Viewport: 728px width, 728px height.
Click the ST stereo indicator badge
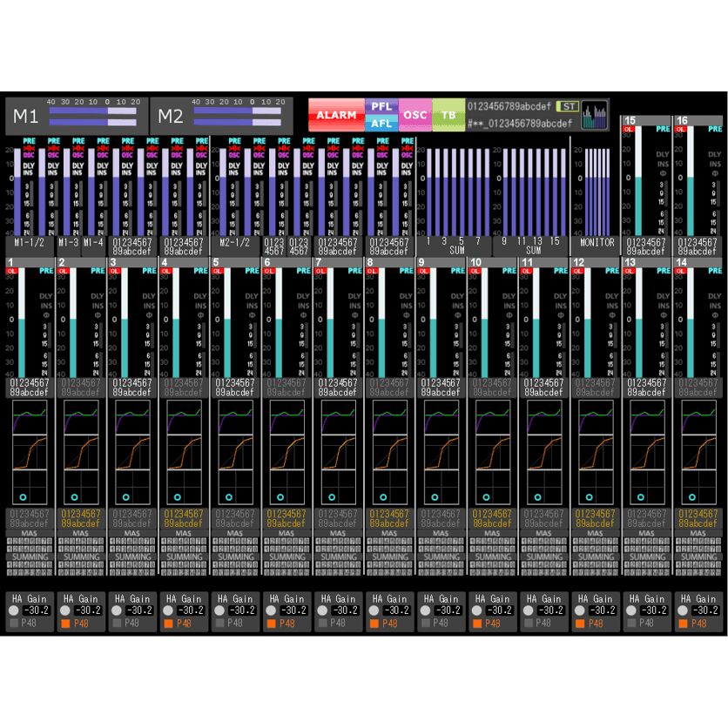pos(569,106)
